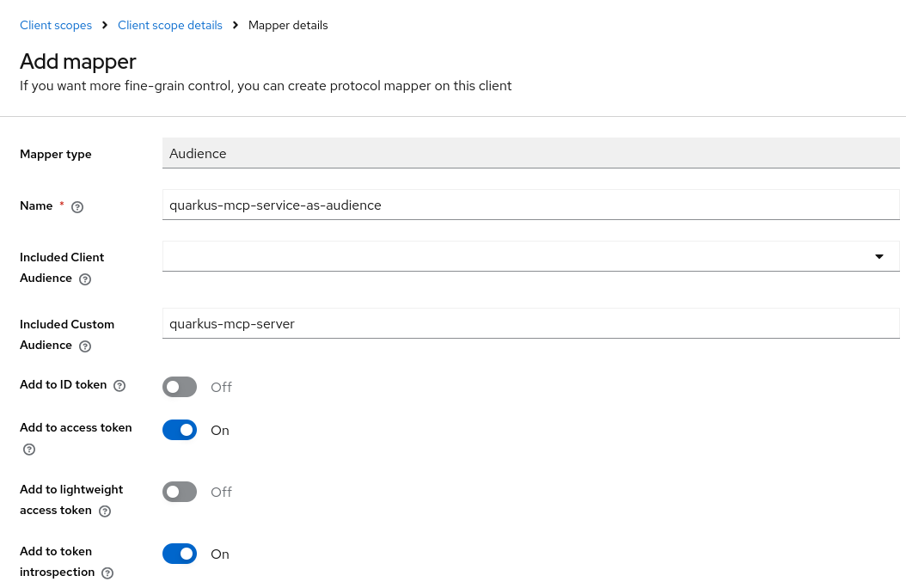The height and width of the screenshot is (588, 906).
Task: Open help for Included Client Audience
Action: point(85,279)
